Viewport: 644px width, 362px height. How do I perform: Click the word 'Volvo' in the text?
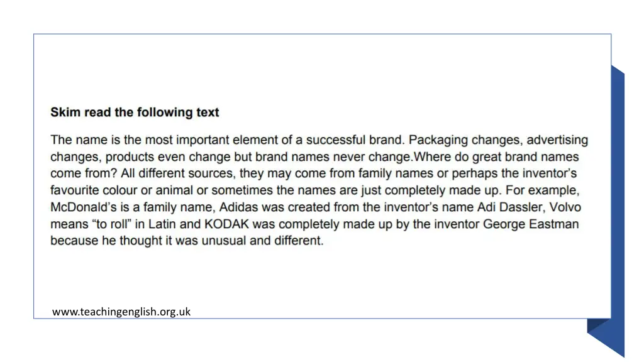(x=565, y=207)
